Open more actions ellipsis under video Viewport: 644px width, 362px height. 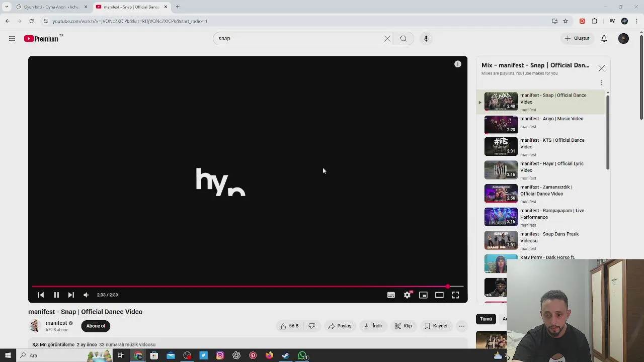coord(461,326)
